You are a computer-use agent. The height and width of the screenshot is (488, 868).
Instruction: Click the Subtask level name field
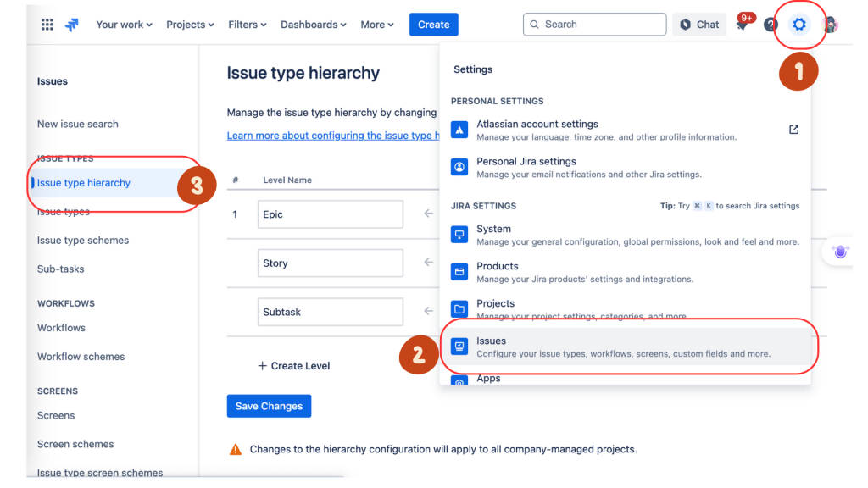(x=330, y=312)
